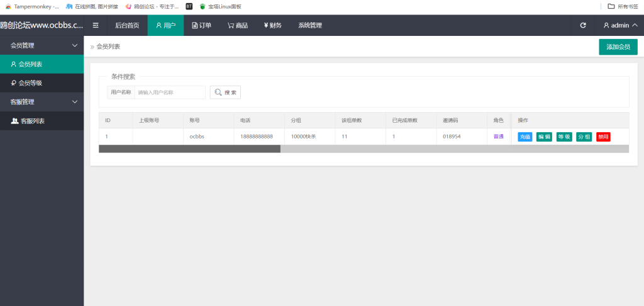644x306 pixels.
Task: Click 禁用 for user ocbbs
Action: click(603, 137)
